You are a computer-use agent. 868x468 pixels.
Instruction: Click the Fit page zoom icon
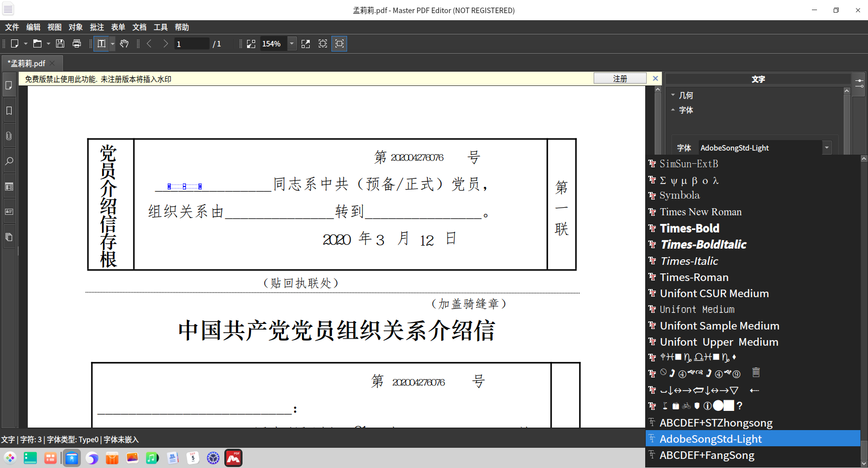tap(323, 43)
